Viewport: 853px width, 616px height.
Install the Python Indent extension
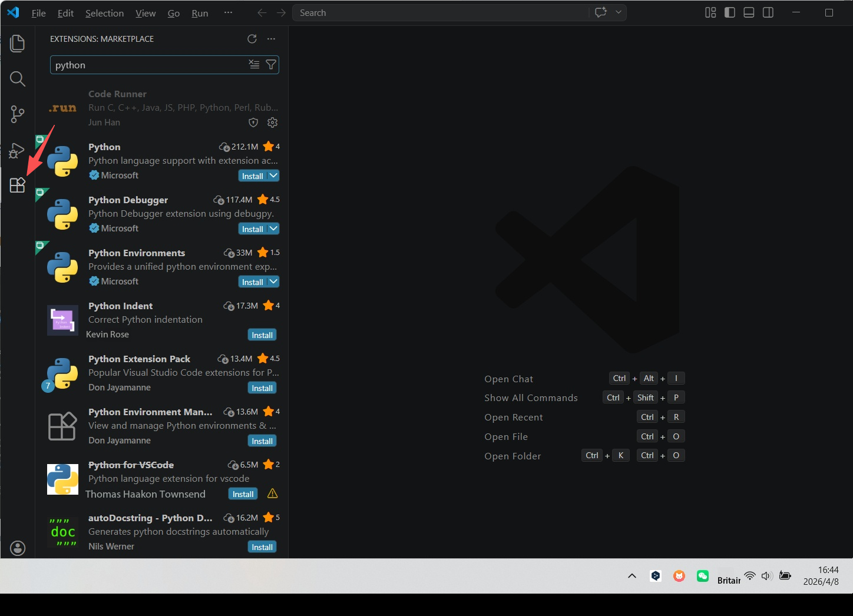point(262,335)
